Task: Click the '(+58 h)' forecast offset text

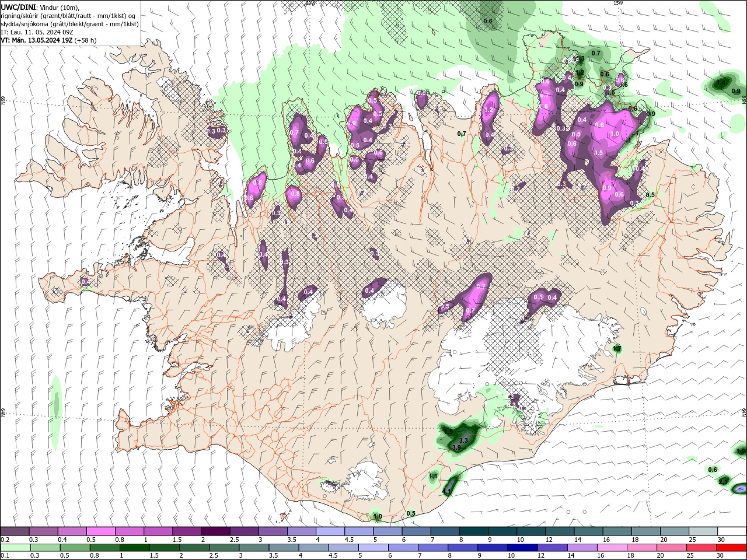Action: click(85, 40)
